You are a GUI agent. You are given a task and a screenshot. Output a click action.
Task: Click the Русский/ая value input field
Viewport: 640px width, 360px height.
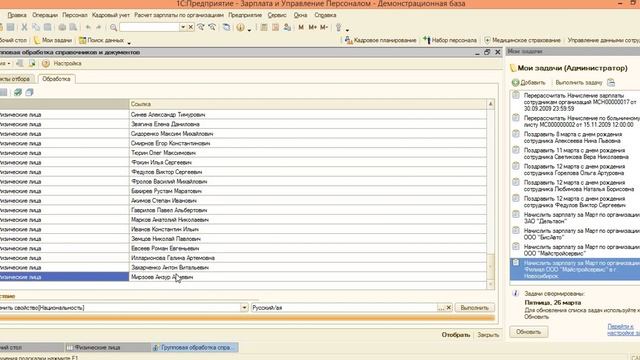tap(344, 308)
